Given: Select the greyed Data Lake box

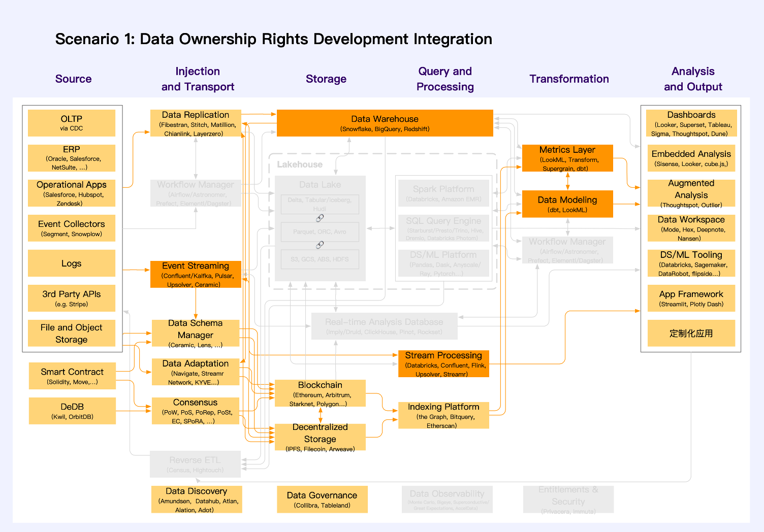Looking at the screenshot, I should click(320, 228).
